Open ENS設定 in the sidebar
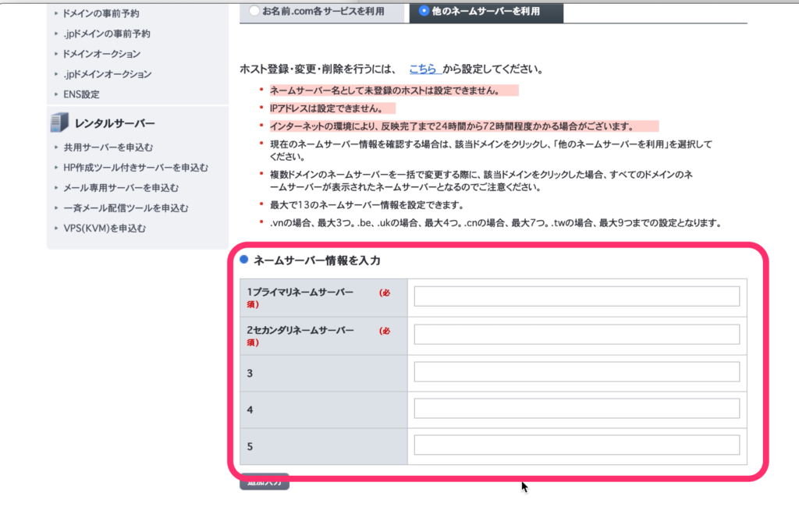The height and width of the screenshot is (532, 799). click(x=82, y=94)
